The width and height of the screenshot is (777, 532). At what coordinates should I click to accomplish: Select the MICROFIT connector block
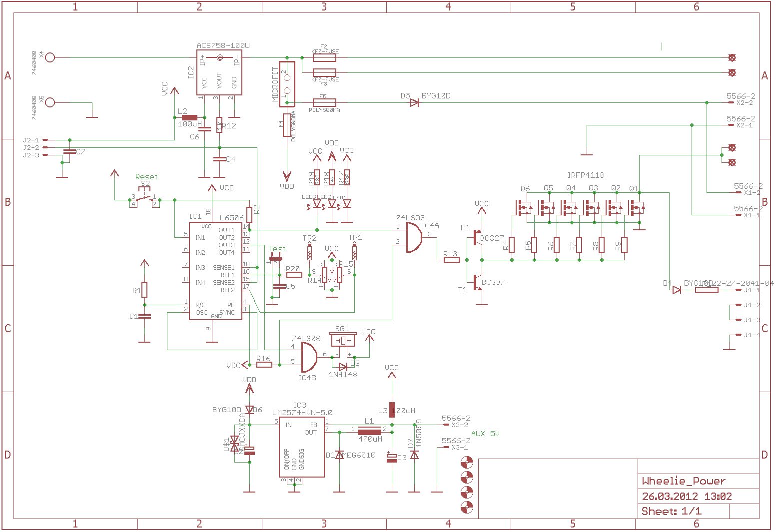pyautogui.click(x=287, y=84)
